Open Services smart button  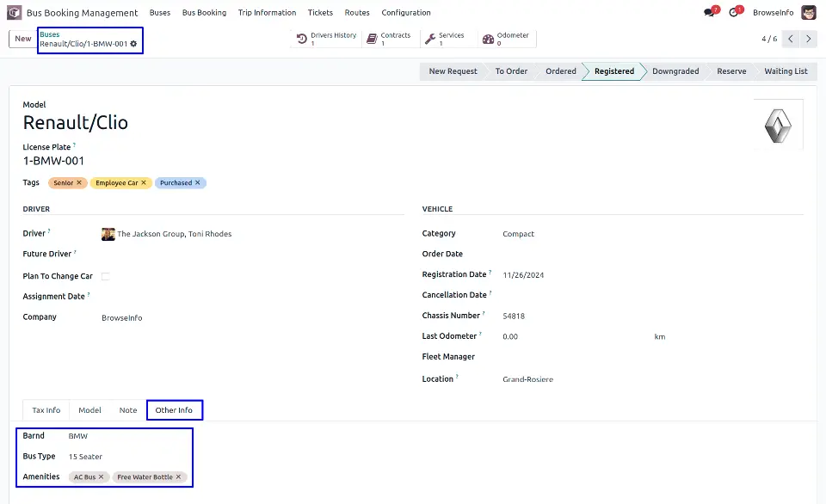coord(448,39)
